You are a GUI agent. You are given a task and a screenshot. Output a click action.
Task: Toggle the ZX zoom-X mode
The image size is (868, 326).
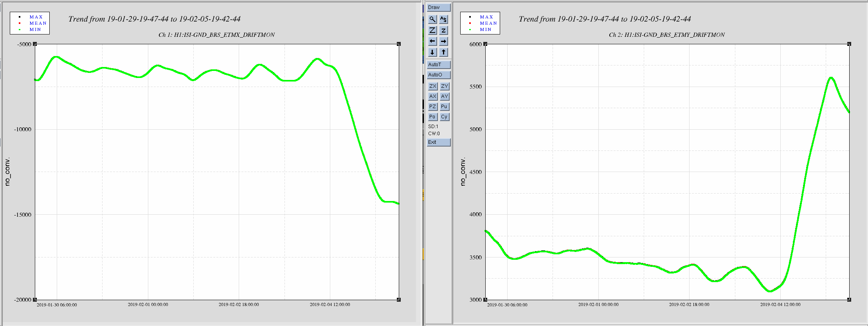(x=433, y=86)
